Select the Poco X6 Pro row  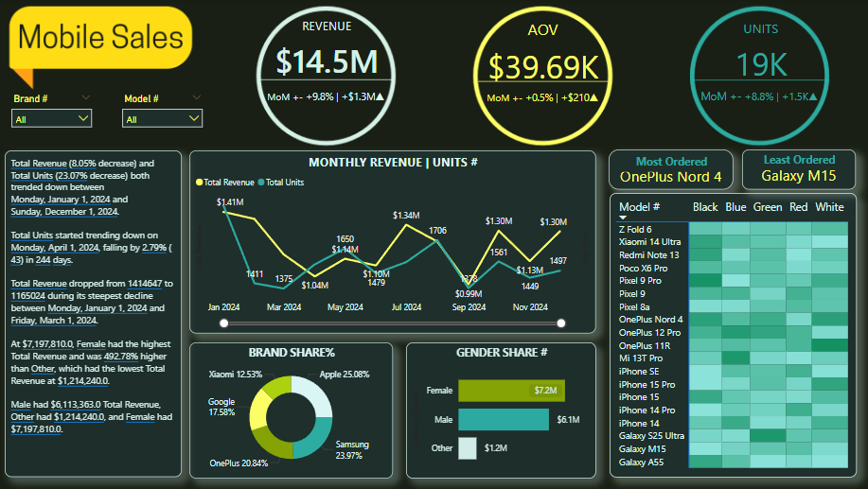coord(733,268)
